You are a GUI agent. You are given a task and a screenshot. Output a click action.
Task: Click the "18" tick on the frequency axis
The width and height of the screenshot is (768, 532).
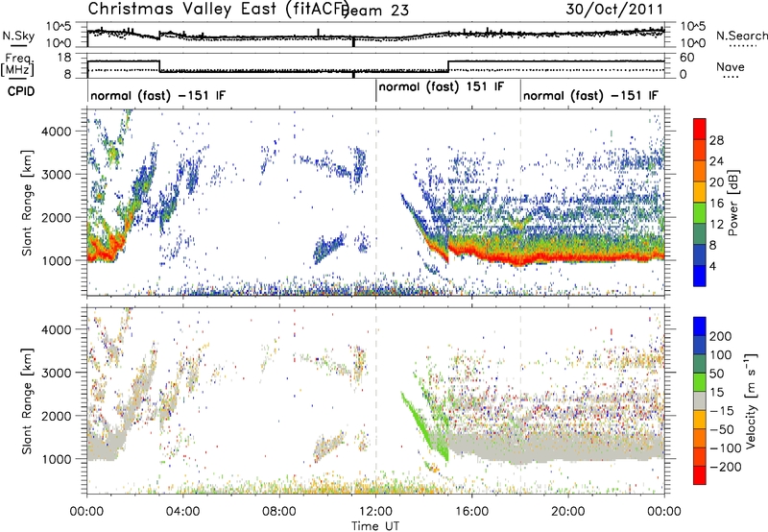(x=64, y=58)
